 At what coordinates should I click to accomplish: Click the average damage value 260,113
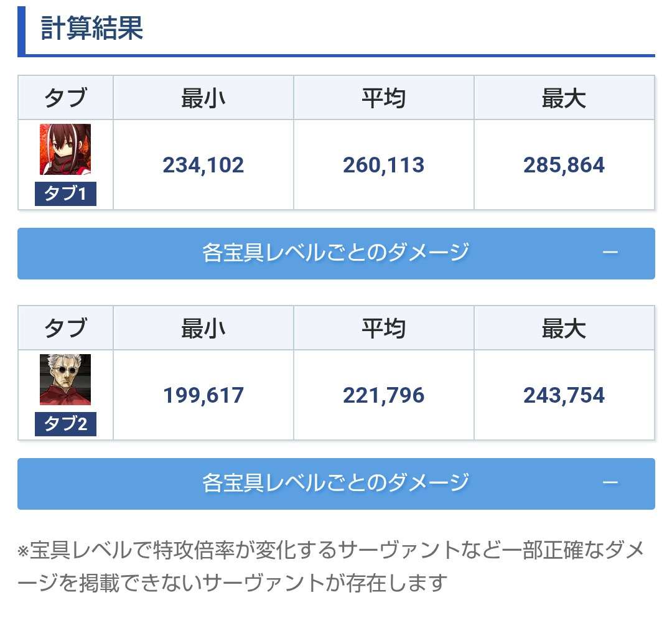pyautogui.click(x=383, y=165)
